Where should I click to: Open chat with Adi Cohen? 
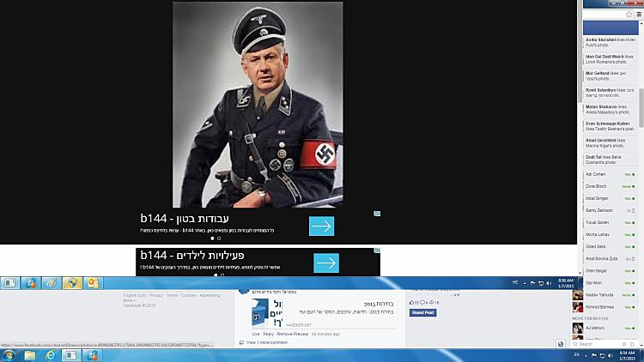coord(594,174)
